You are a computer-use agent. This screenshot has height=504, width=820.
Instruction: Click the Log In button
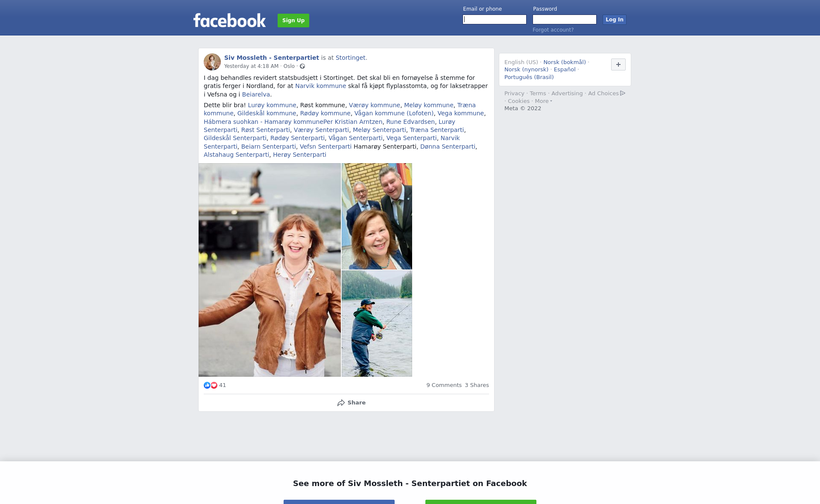(615, 20)
